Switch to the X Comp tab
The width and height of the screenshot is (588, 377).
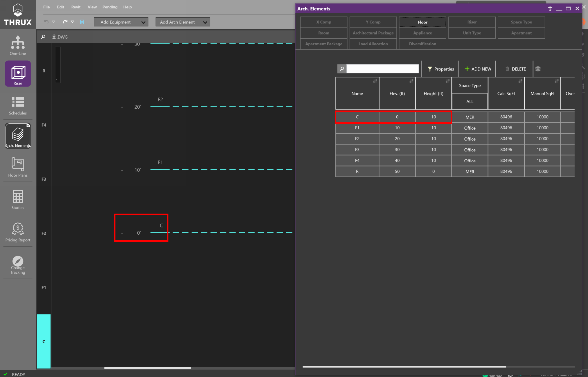point(323,22)
